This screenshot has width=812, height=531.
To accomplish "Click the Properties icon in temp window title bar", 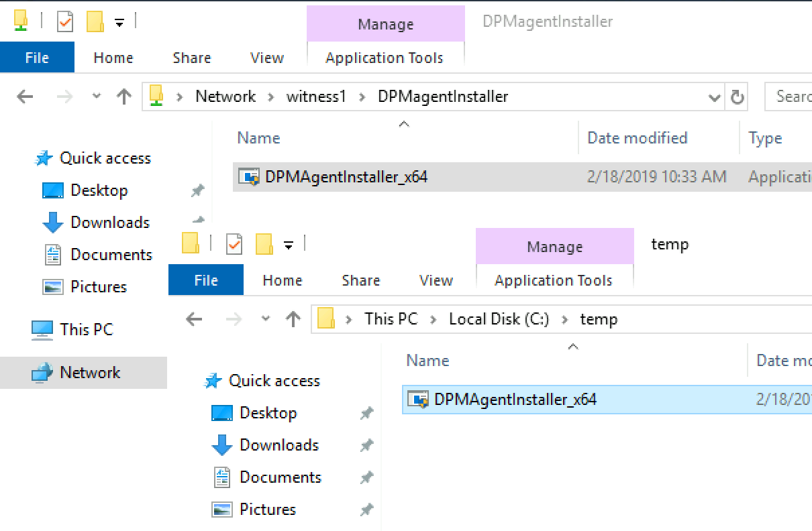I will coord(234,244).
